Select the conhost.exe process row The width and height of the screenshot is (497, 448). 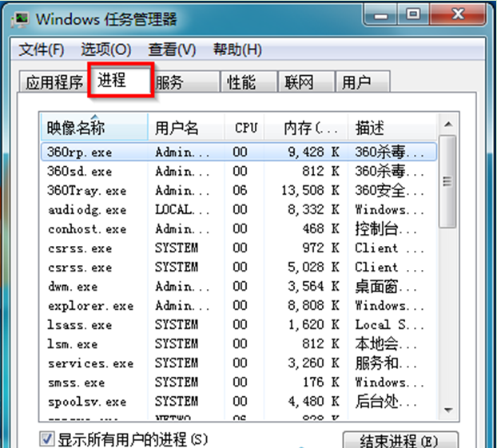pos(239,228)
